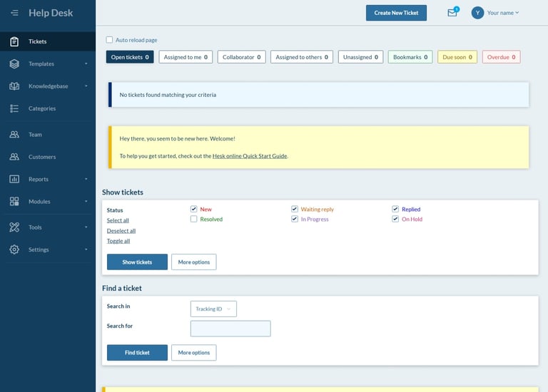Image resolution: width=548 pixels, height=392 pixels.
Task: Click the Settings gear icon
Action: pos(14,249)
